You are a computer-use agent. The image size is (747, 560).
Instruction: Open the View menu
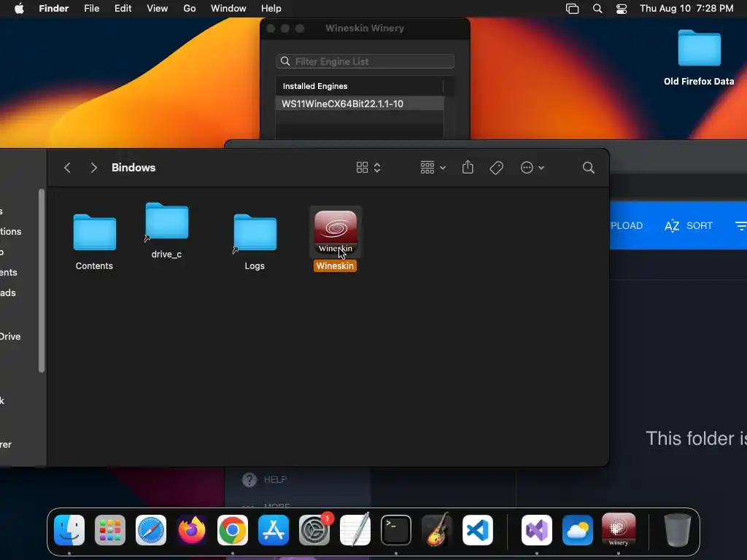click(x=158, y=8)
